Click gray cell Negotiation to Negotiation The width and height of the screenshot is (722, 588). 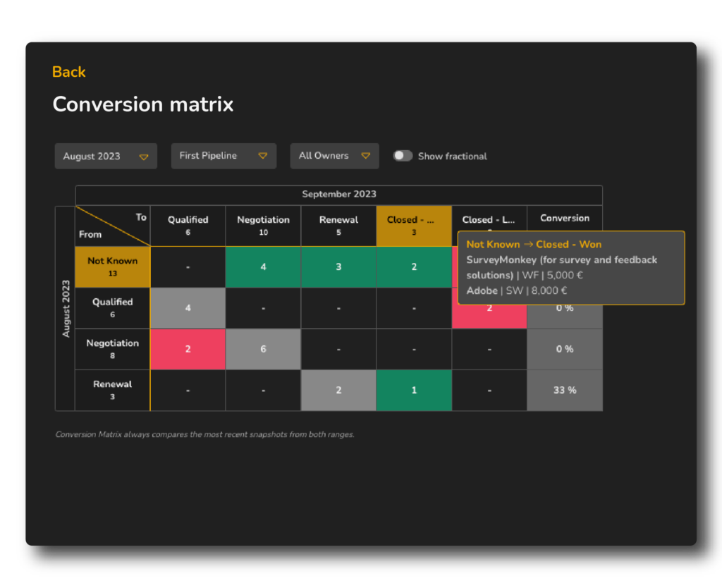coord(263,349)
